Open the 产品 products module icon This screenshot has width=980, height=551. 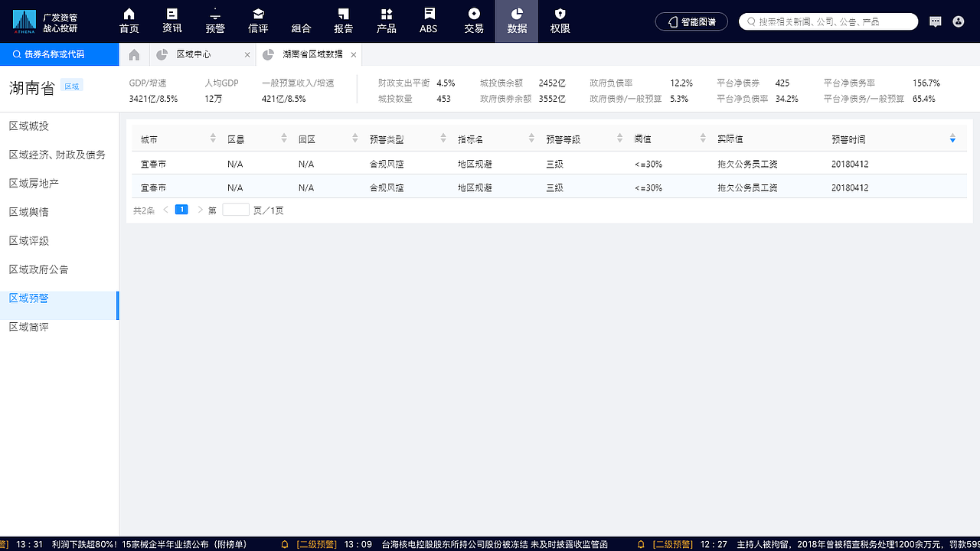[386, 21]
